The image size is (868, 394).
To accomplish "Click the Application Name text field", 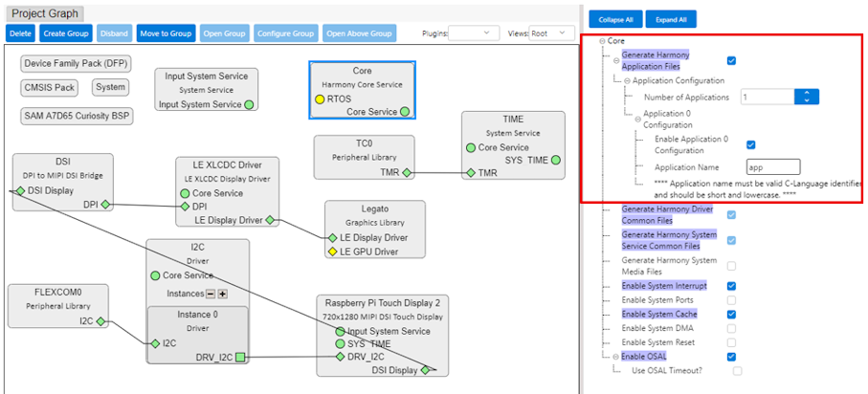I will pyautogui.click(x=766, y=166).
